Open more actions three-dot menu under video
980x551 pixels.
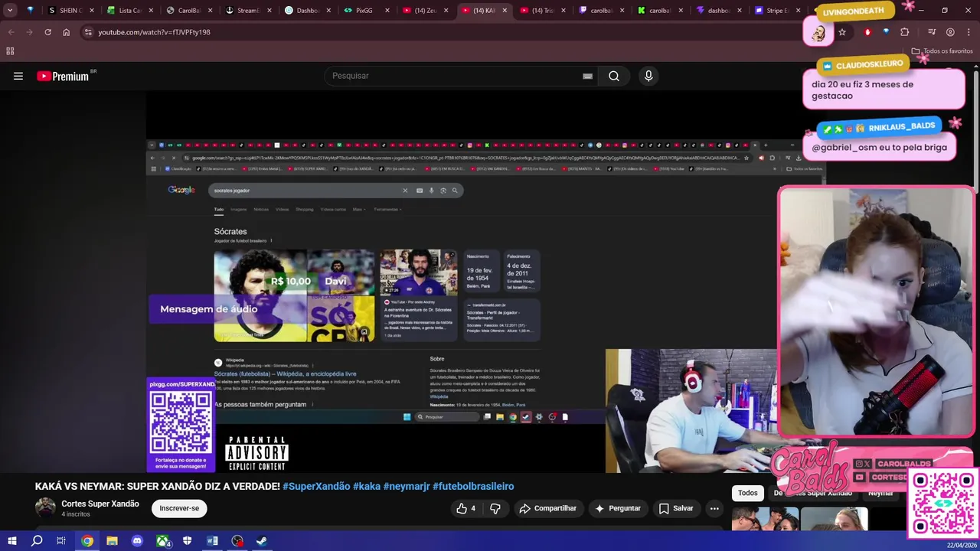[x=714, y=508]
